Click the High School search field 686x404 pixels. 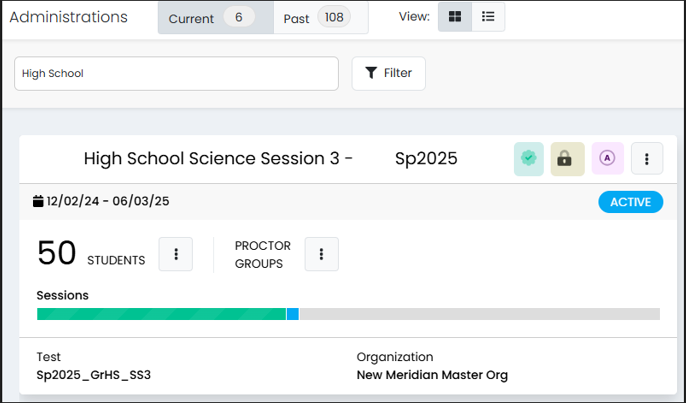tap(176, 73)
